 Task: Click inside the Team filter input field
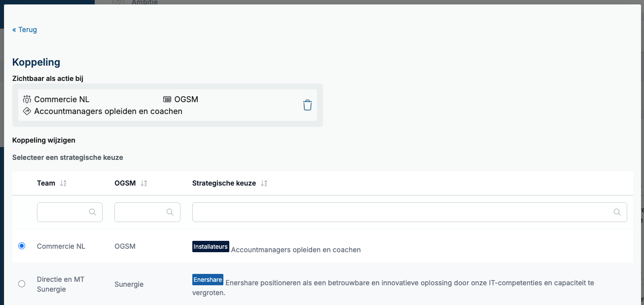pyautogui.click(x=64, y=212)
